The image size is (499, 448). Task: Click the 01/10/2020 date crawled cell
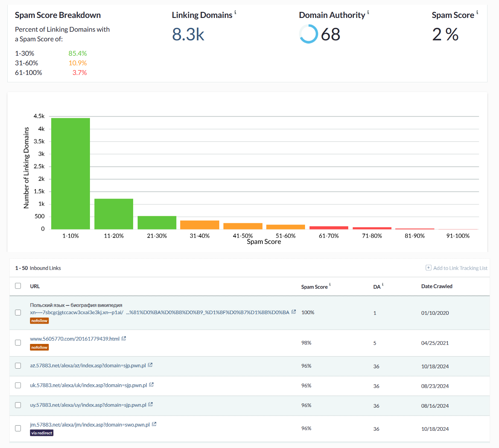coord(435,313)
